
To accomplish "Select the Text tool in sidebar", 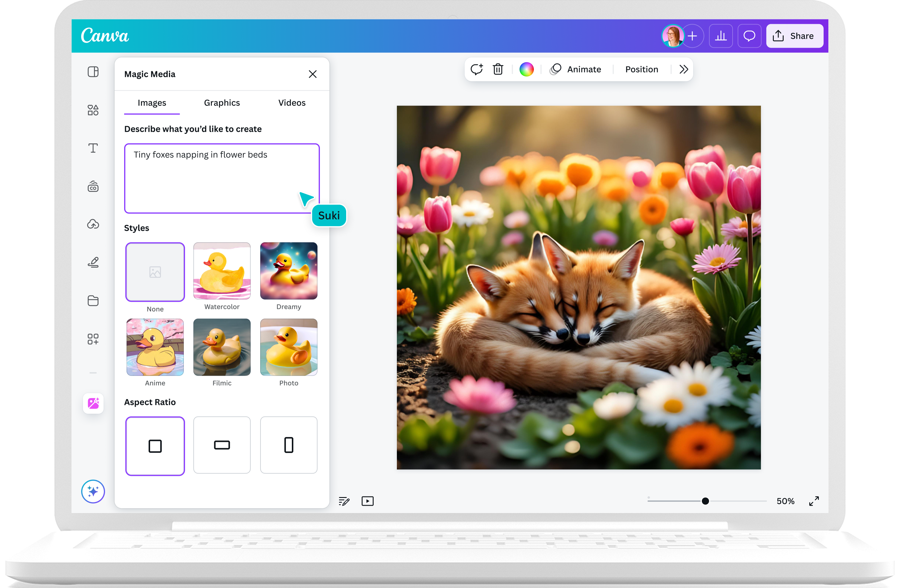I will 93,148.
